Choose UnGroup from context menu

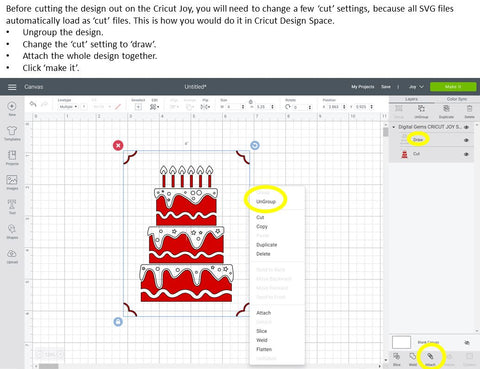(x=266, y=201)
